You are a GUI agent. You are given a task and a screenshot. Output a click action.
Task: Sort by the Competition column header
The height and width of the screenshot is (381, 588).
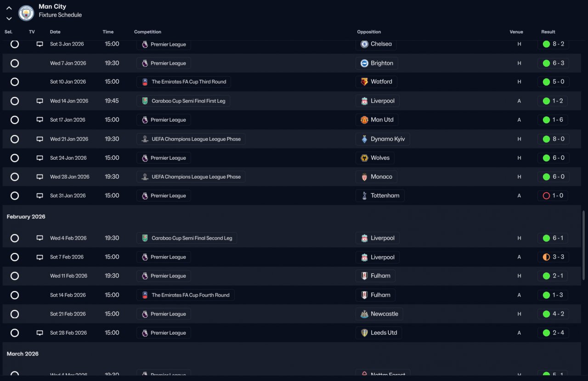(x=147, y=32)
